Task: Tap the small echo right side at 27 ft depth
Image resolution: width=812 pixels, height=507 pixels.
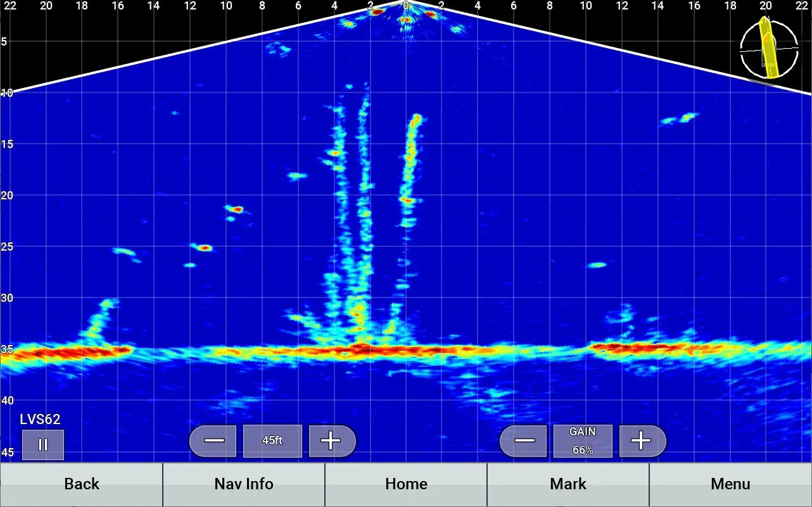Action: coord(597,265)
